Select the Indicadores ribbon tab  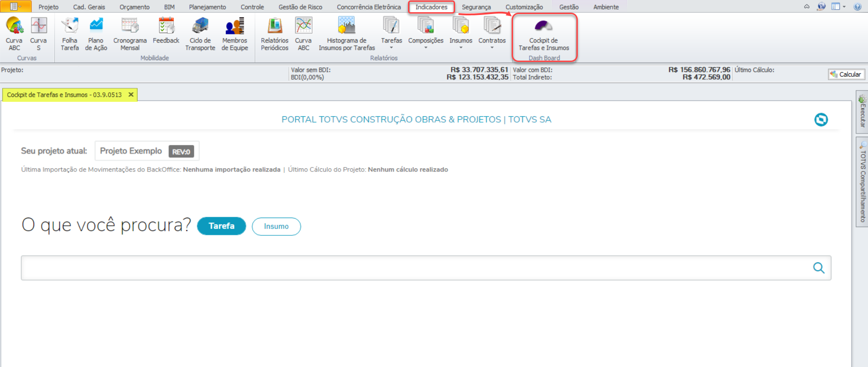coord(431,7)
